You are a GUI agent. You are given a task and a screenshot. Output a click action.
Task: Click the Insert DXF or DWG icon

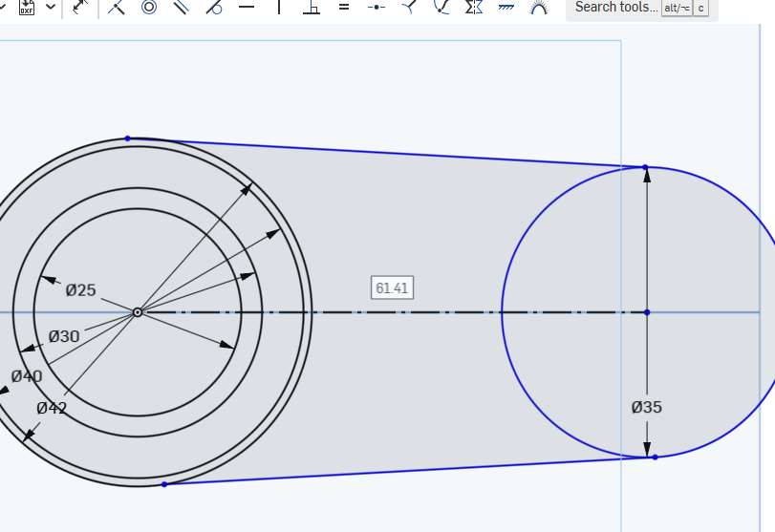[x=27, y=7]
